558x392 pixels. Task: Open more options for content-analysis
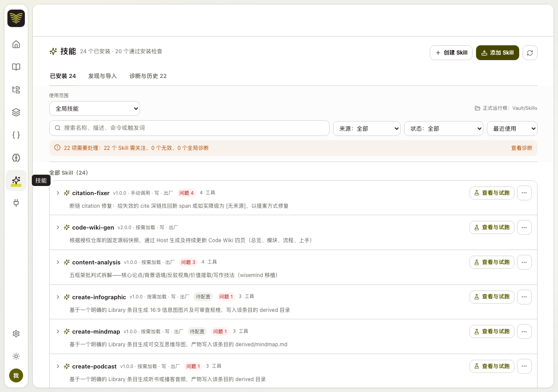point(524,262)
